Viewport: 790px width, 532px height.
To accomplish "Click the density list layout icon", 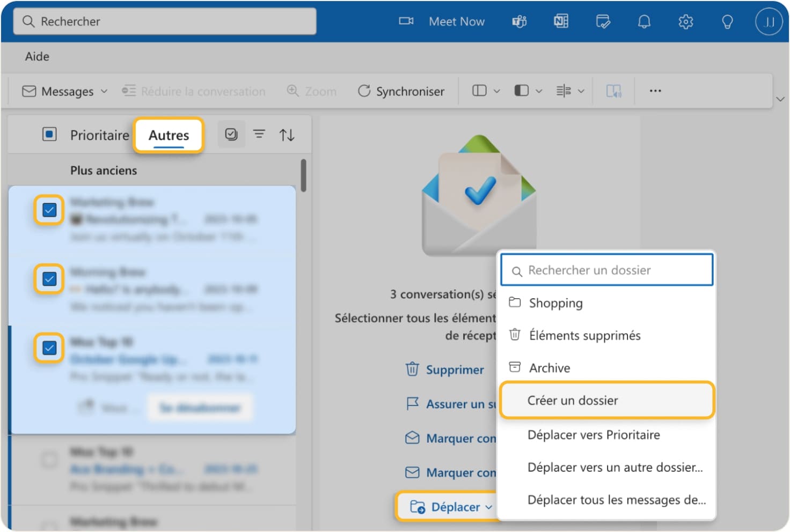I will (564, 91).
